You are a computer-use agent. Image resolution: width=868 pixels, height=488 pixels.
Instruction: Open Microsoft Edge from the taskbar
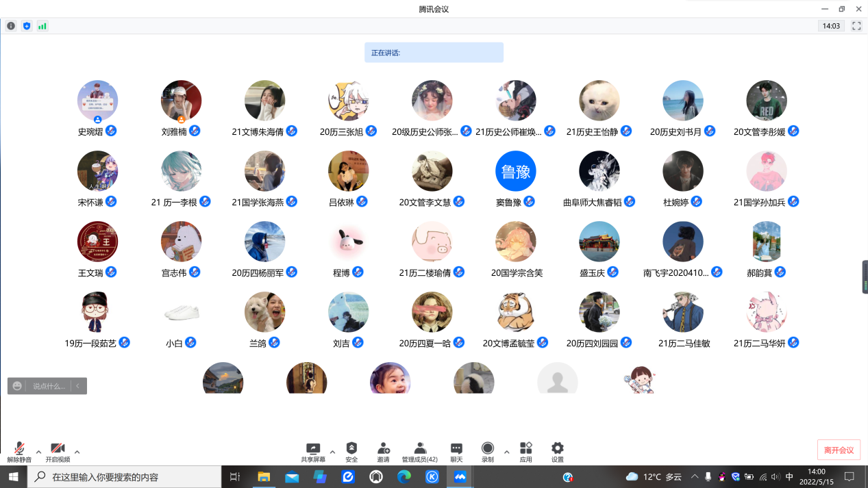pos(404,476)
